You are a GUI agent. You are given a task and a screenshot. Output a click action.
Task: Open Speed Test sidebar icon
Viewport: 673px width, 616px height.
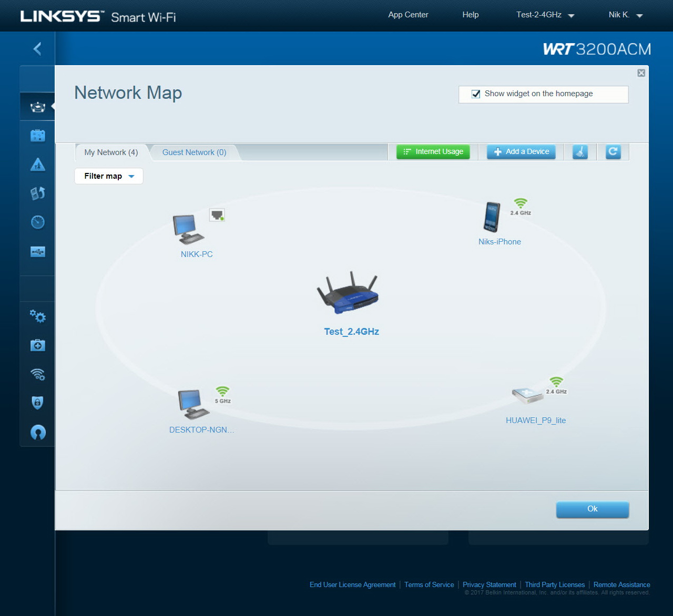[38, 222]
